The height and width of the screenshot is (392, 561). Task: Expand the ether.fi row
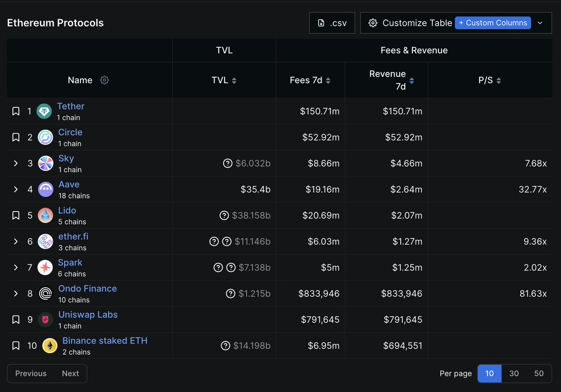pos(15,242)
